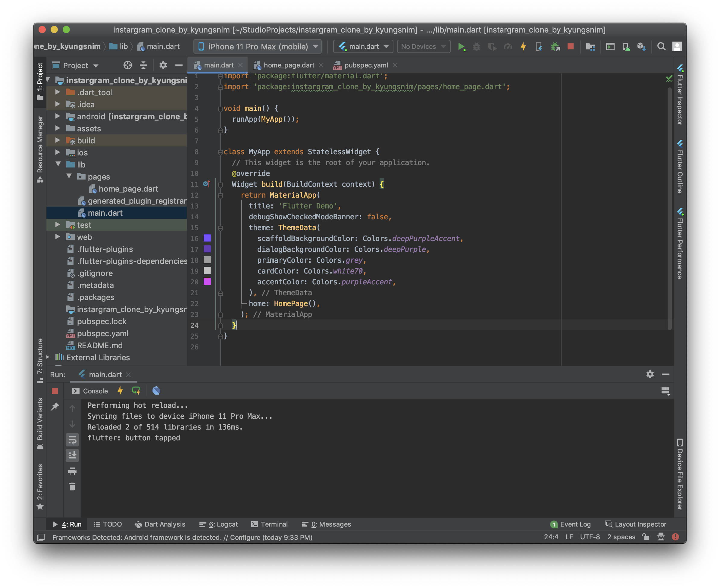The width and height of the screenshot is (720, 588).
Task: Open the search everywhere magnifier
Action: click(x=661, y=47)
